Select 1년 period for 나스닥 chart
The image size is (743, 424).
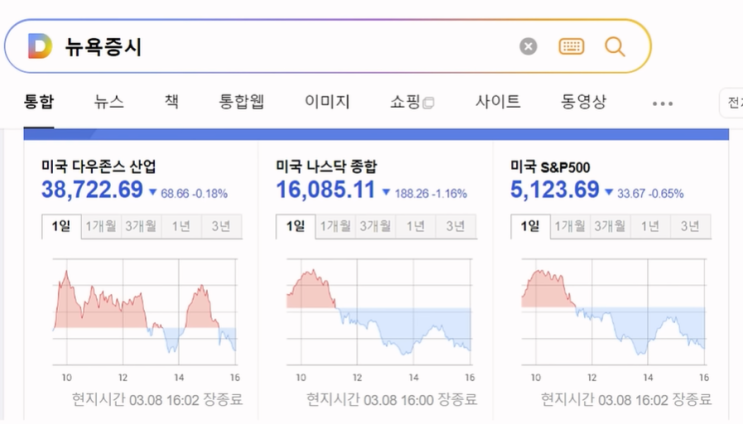416,226
